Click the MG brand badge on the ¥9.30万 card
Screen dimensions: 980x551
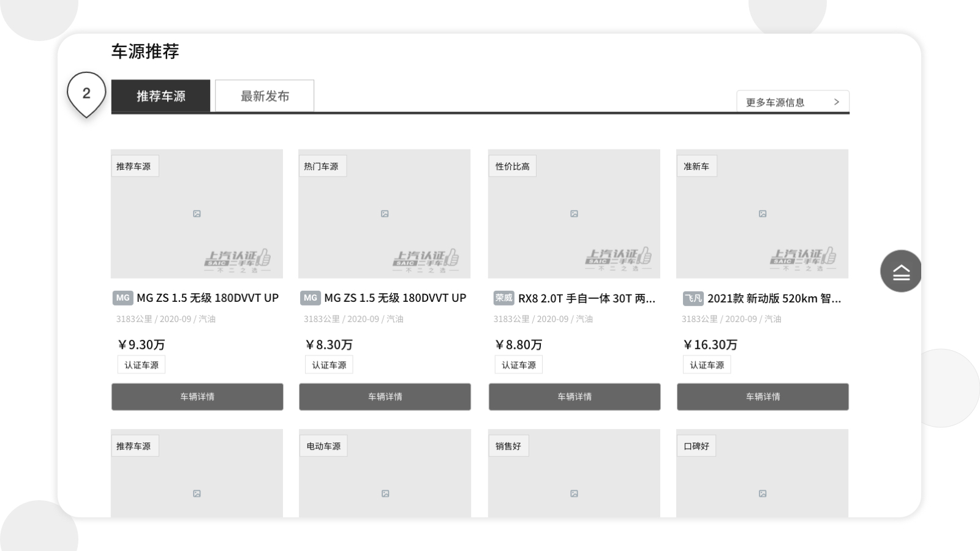click(123, 298)
